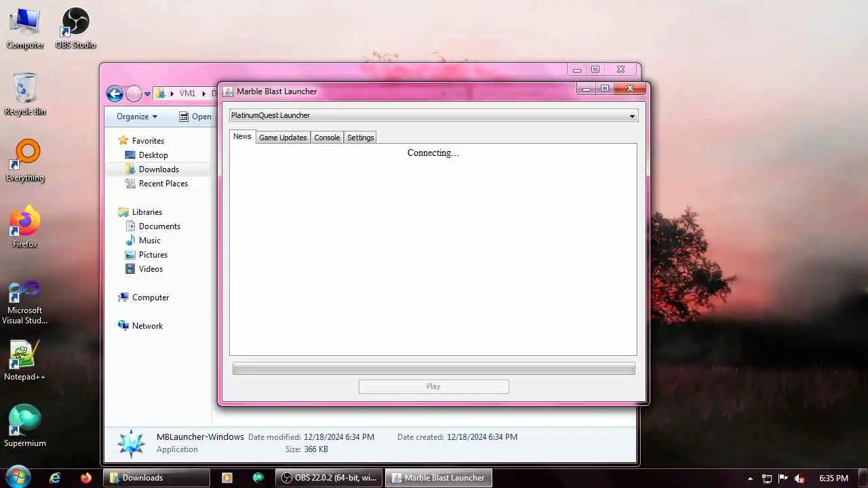Screen dimensions: 868x488
Task: Select Network in the navigation pane
Action: (140, 326)
